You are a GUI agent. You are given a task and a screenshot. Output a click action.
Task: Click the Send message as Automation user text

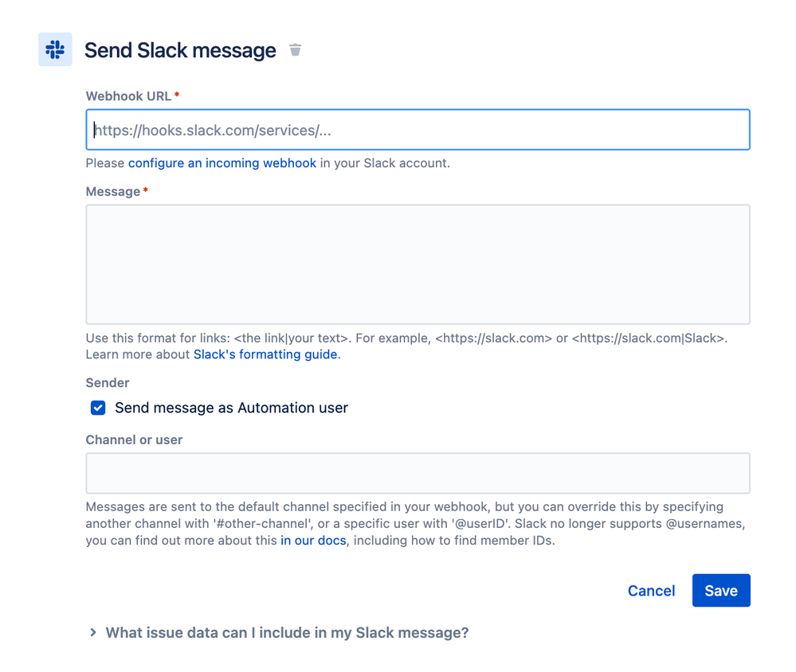232,408
